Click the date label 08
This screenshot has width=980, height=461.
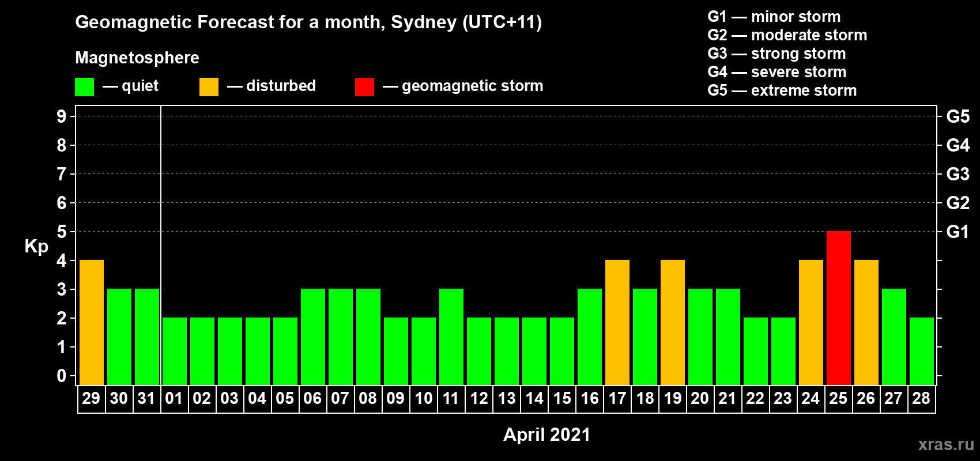click(x=368, y=398)
